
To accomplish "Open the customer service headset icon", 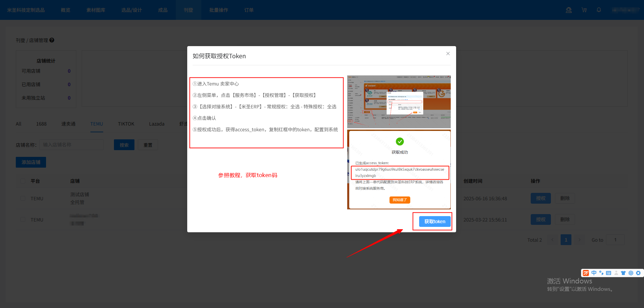I will 568,10.
